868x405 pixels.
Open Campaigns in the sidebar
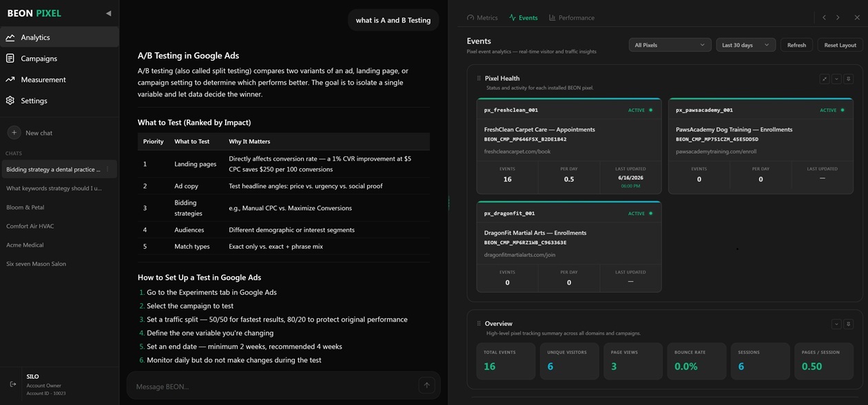point(59,59)
